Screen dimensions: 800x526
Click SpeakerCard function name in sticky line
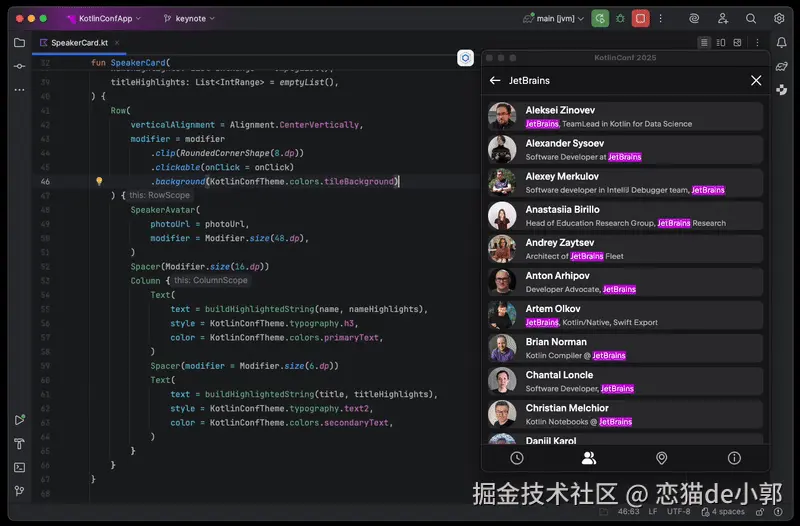138,63
